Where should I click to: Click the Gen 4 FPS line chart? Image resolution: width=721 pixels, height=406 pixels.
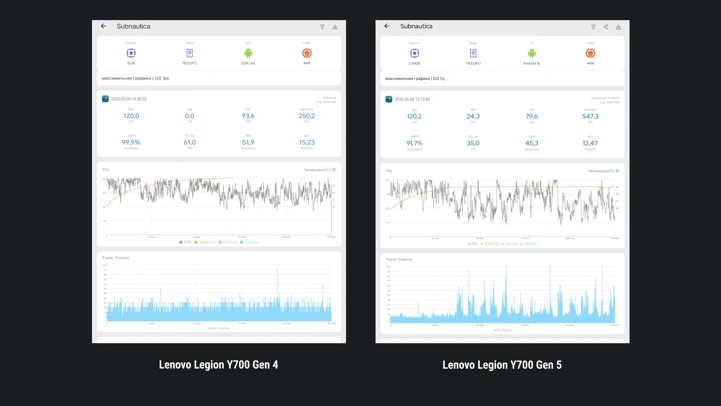(219, 206)
